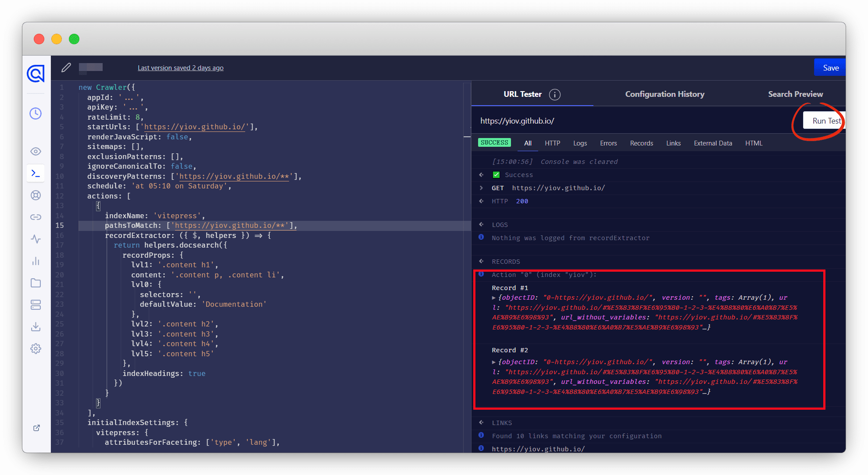Click the gear settings sidebar icon
The image size is (868, 475).
point(36,348)
